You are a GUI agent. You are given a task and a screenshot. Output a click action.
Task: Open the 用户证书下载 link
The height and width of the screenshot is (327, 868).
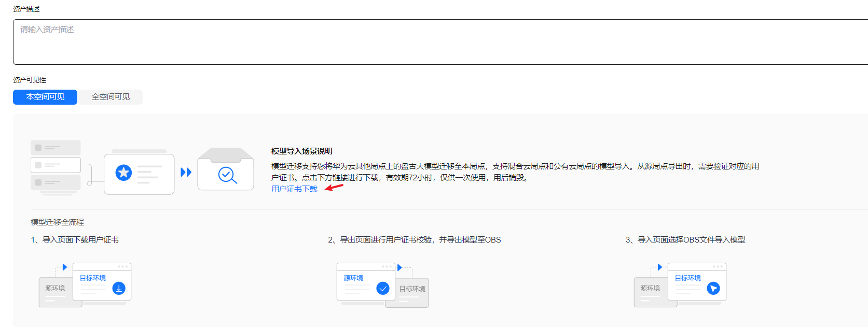(294, 189)
